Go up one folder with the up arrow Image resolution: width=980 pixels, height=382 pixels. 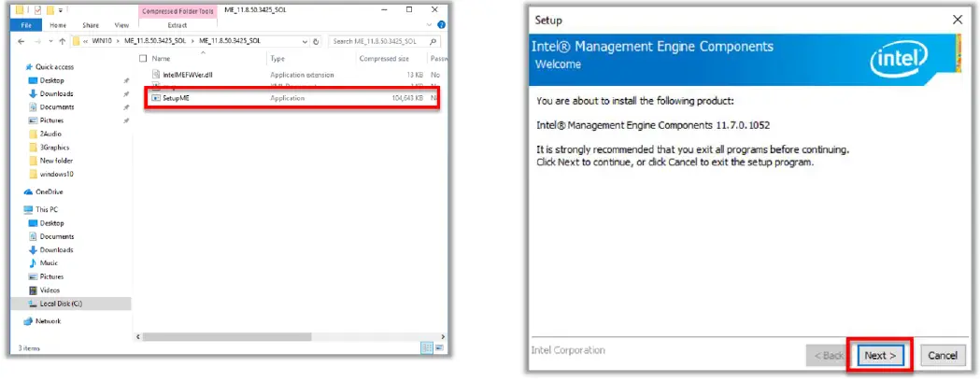(63, 41)
